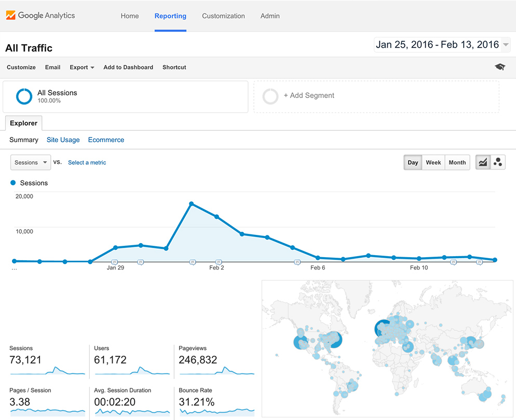Expand the Export dropdown
Viewport: 516px width, 420px height.
click(82, 67)
